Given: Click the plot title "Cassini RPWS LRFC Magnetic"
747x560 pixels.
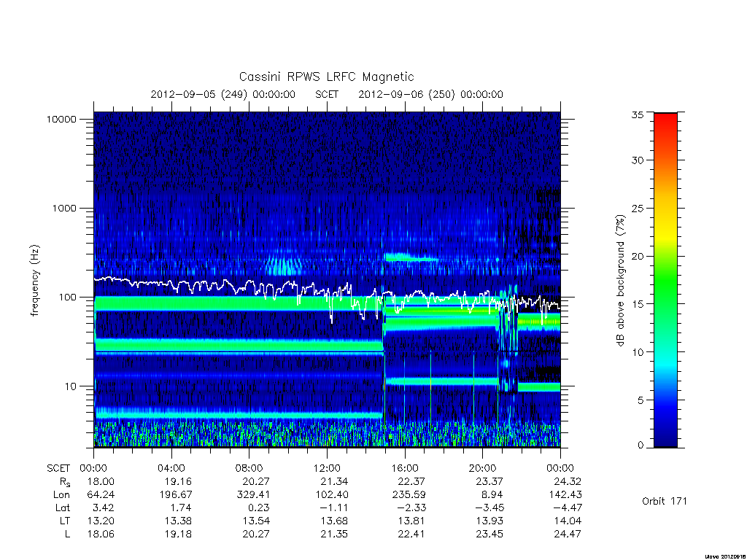Looking at the screenshot, I should [x=326, y=77].
